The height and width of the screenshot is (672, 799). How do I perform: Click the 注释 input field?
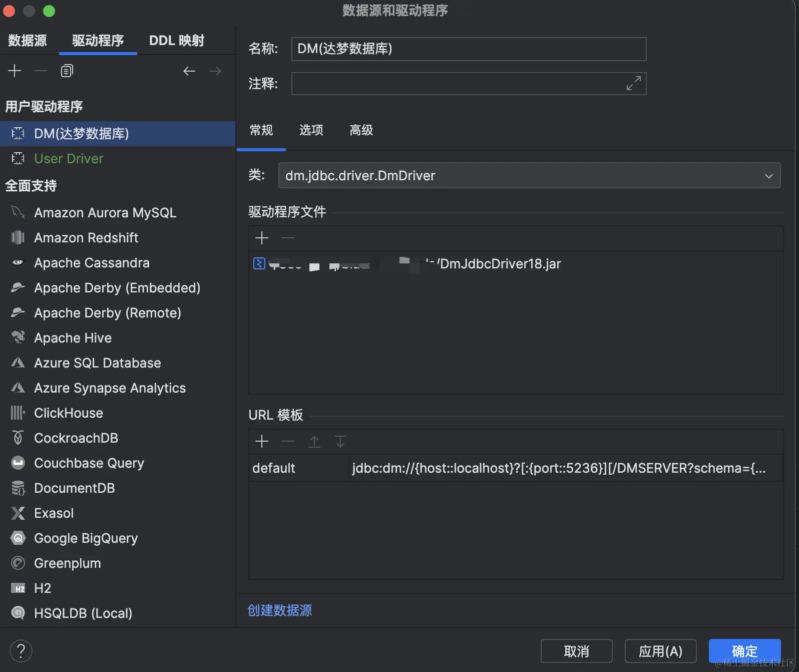[x=469, y=83]
